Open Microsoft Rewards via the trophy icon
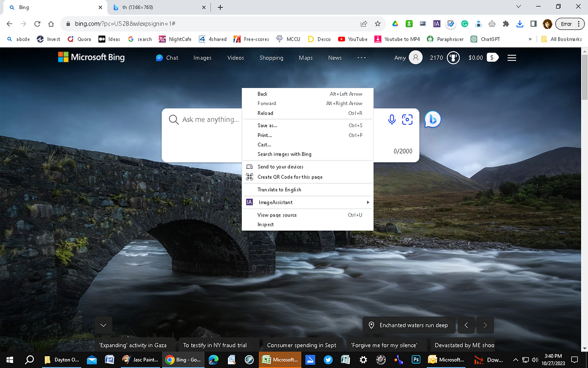This screenshot has width=588, height=368. [x=453, y=57]
